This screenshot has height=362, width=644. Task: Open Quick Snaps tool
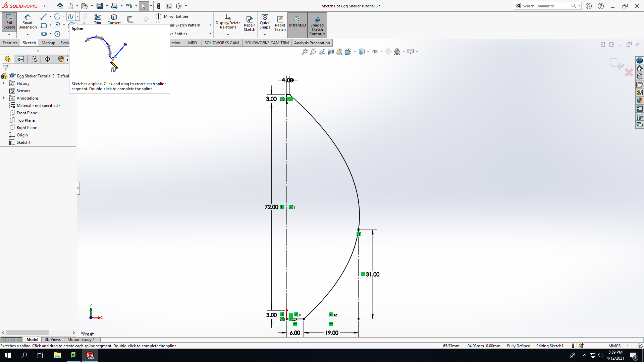pos(265,22)
